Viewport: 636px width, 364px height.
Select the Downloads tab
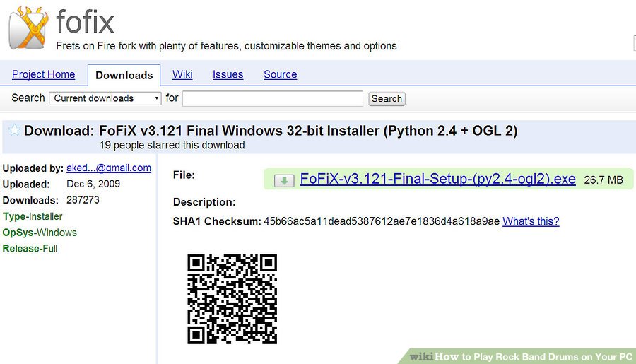(124, 75)
